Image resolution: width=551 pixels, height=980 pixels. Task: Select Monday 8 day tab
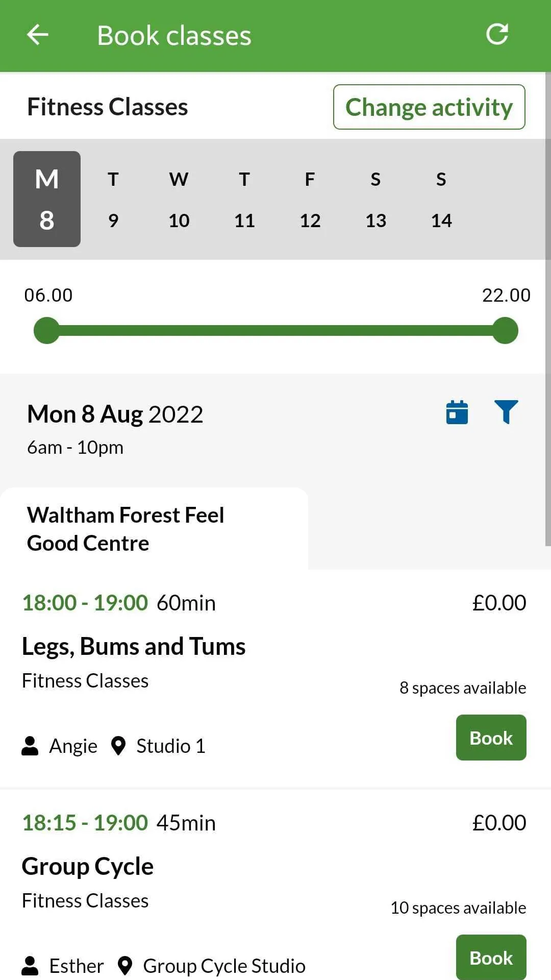coord(47,199)
